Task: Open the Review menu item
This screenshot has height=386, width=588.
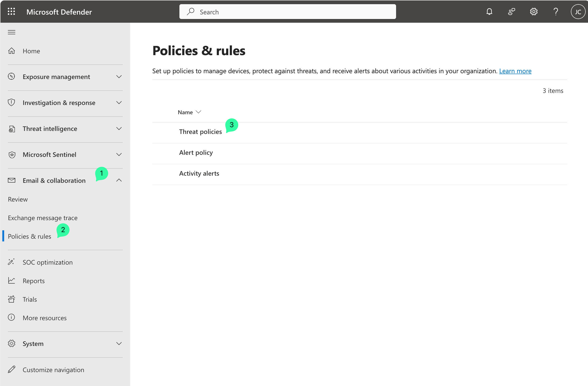Action: pyautogui.click(x=18, y=199)
